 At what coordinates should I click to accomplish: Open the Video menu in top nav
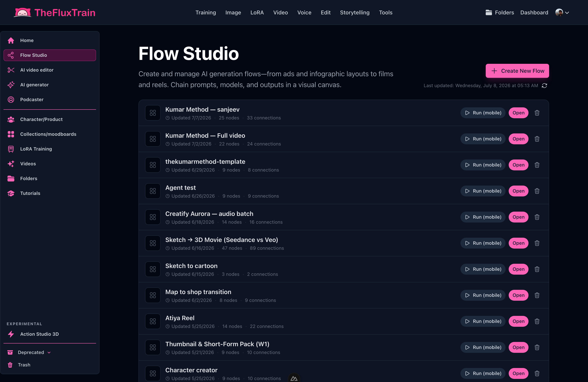coord(280,12)
